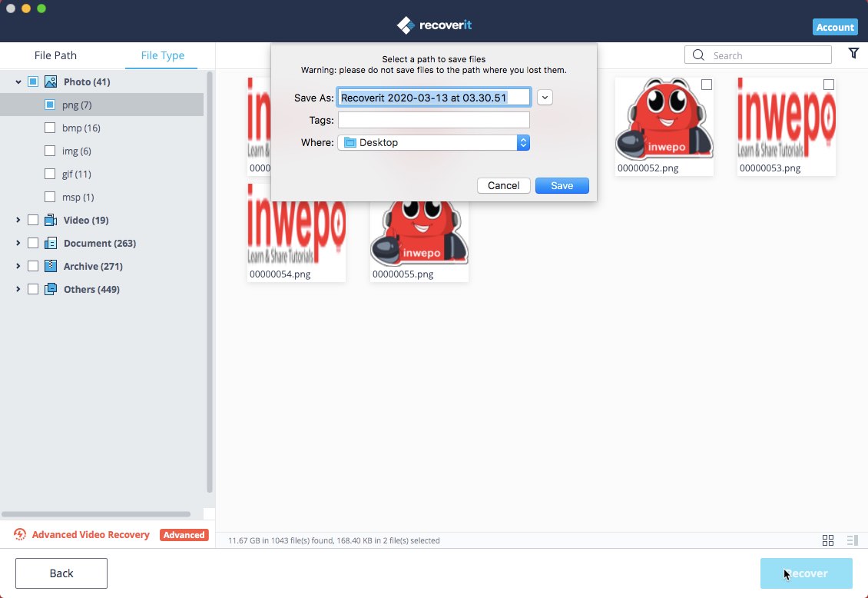Click the macOS green zoom window button
The height and width of the screenshot is (598, 868).
(41, 8)
